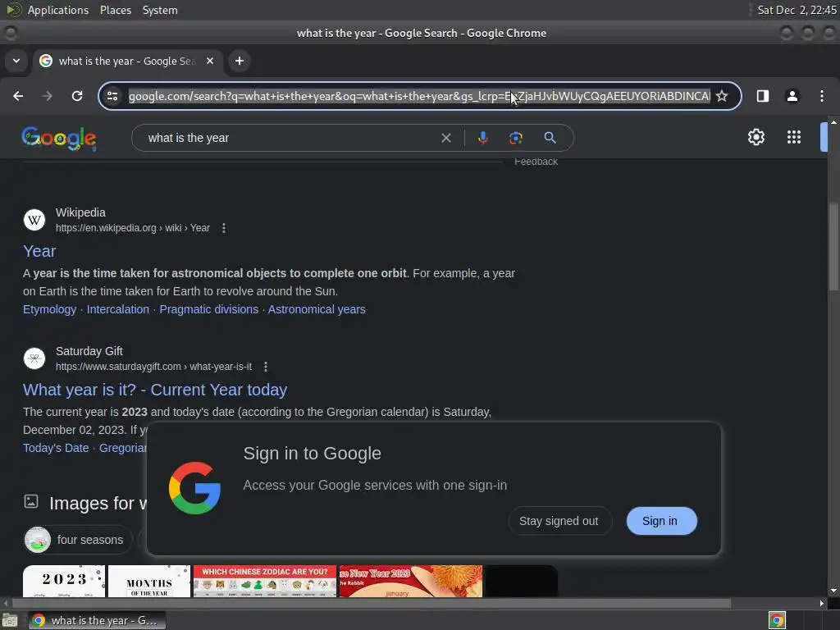Open Google Lens image search icon

(515, 138)
